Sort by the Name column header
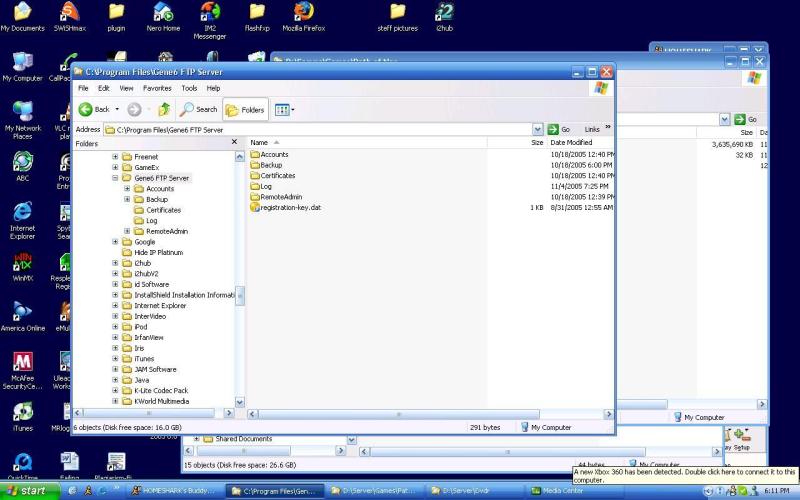The image size is (800, 500). click(x=366, y=142)
